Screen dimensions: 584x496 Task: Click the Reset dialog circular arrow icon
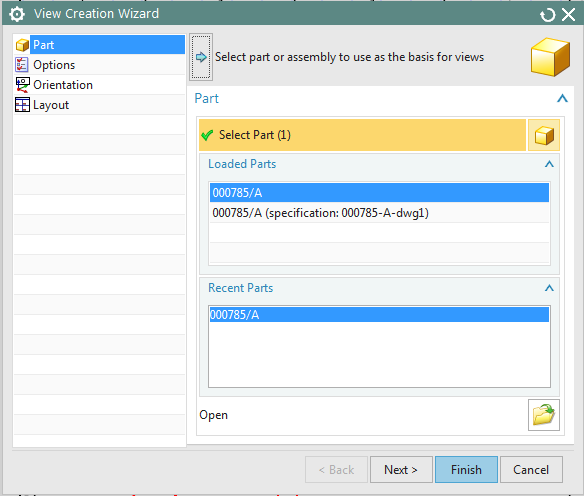coord(548,15)
